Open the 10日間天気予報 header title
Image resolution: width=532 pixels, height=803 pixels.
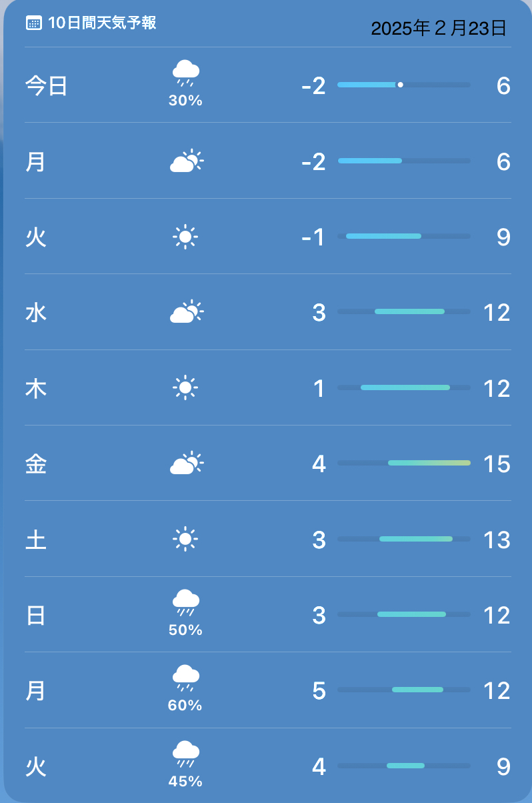[x=102, y=23]
